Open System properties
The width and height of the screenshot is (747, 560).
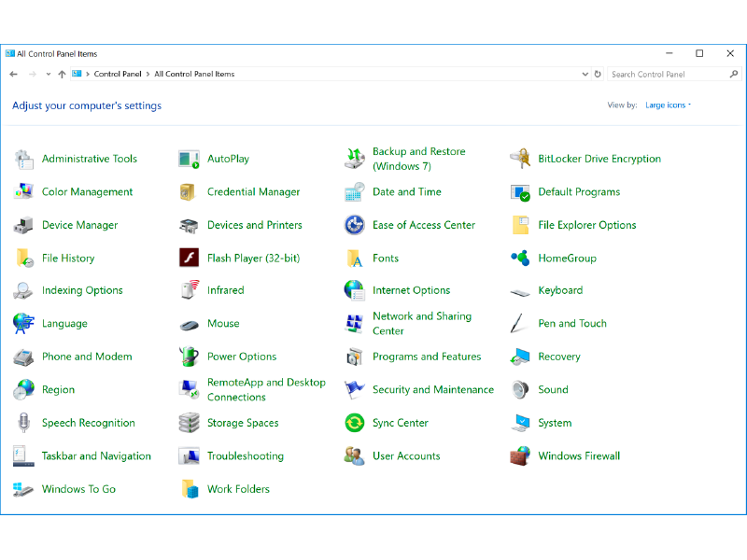point(555,423)
